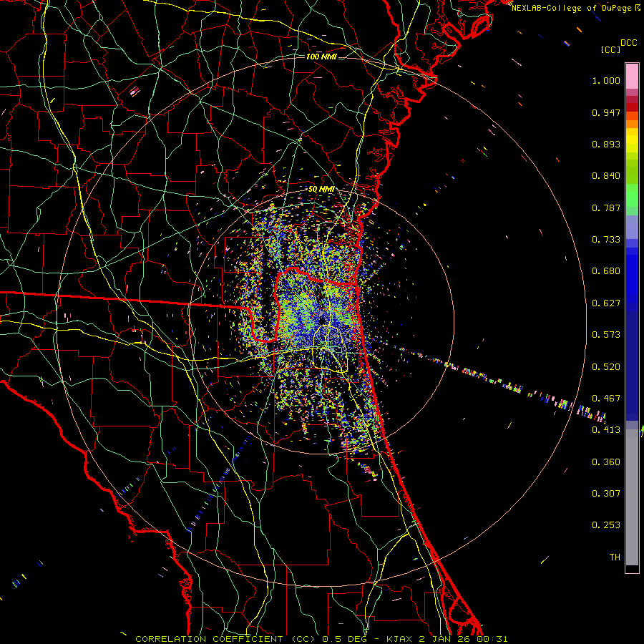Select the 0.787 scale value
644x644 pixels.
click(x=606, y=208)
